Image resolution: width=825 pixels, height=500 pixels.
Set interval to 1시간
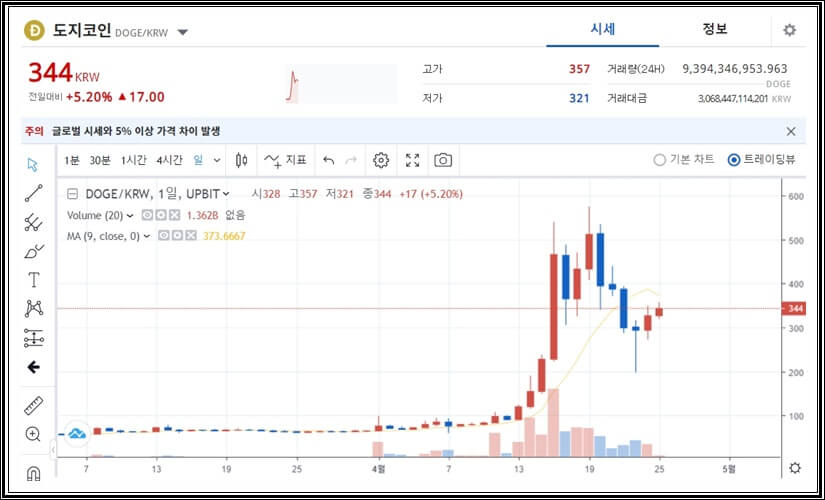tap(134, 160)
